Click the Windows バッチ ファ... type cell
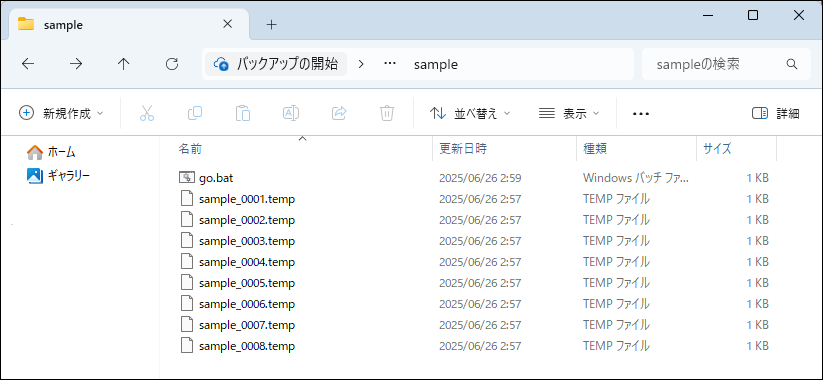823x380 pixels. click(x=635, y=178)
